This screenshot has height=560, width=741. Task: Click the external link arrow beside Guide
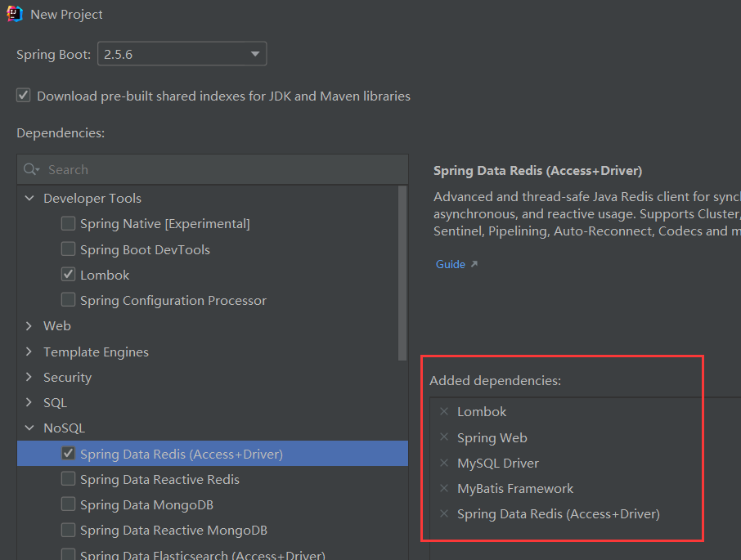click(474, 264)
